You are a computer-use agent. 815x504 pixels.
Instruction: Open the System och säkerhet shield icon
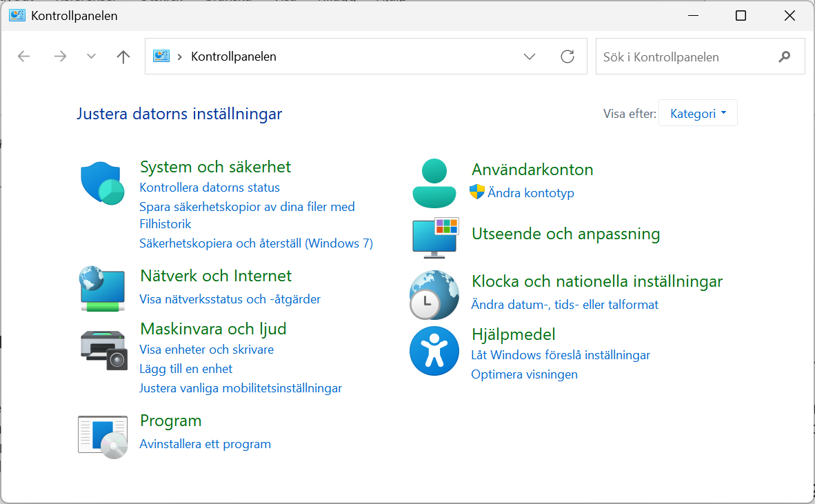tap(102, 183)
